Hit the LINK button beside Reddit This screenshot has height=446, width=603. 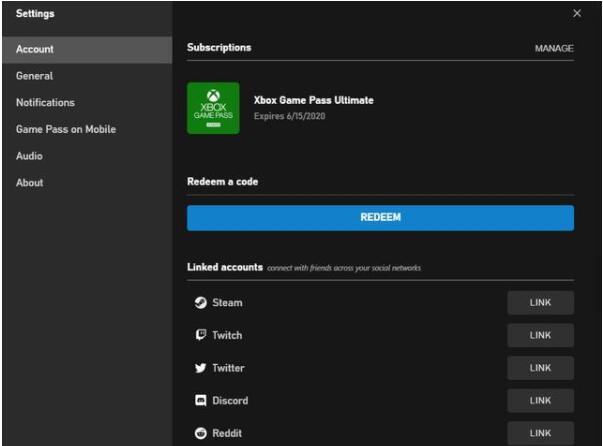tap(540, 433)
